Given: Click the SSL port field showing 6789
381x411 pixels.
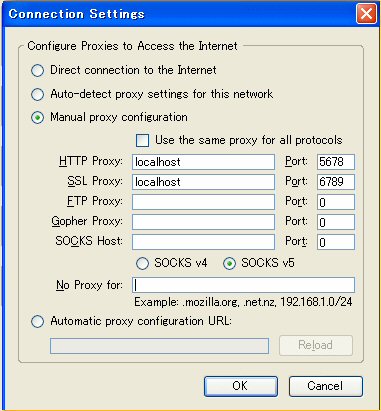Looking at the screenshot, I should 336,182.
